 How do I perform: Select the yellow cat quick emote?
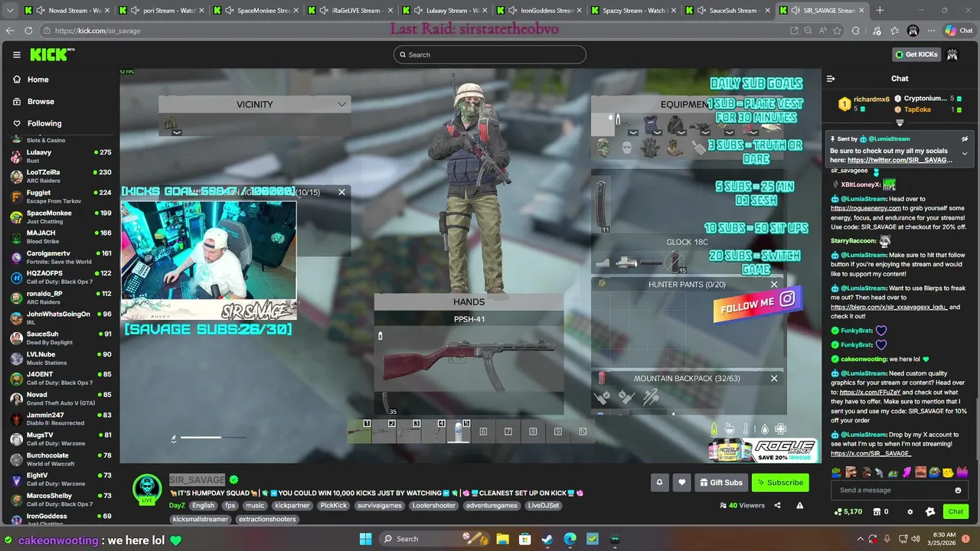tap(947, 472)
